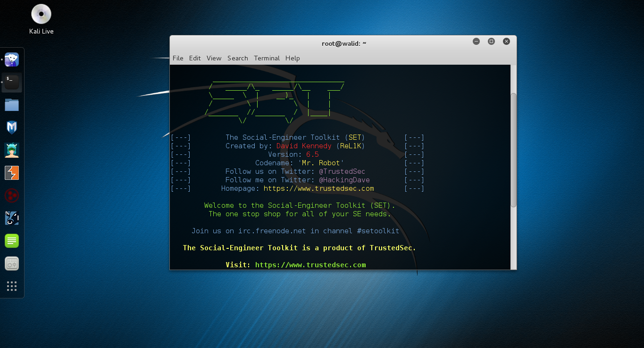Click the Visit: https://www.trustedsec.com URL
644x348 pixels.
[x=310, y=265]
